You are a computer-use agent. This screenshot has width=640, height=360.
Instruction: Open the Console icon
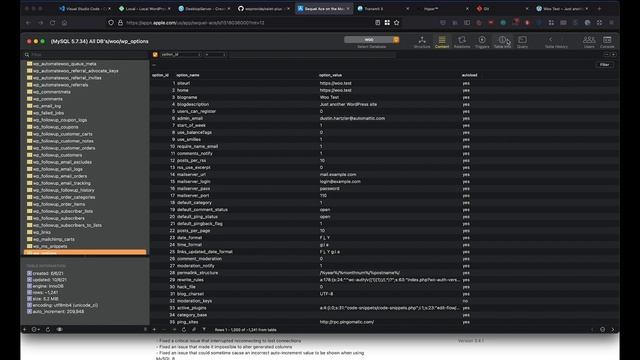[x=607, y=41]
